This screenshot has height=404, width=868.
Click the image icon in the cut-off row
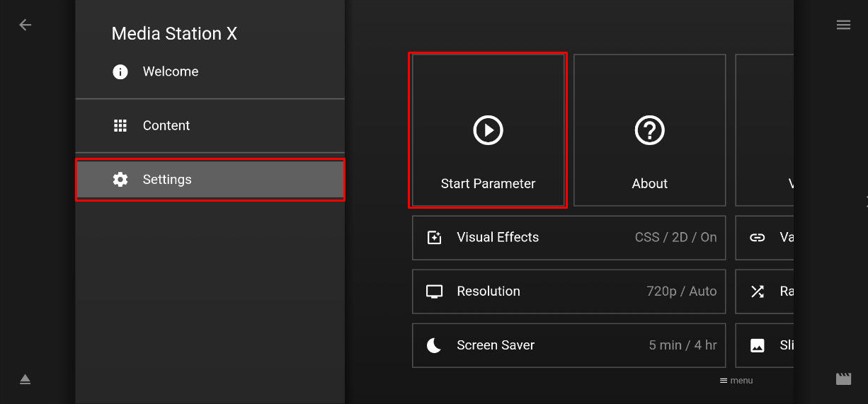(x=757, y=345)
